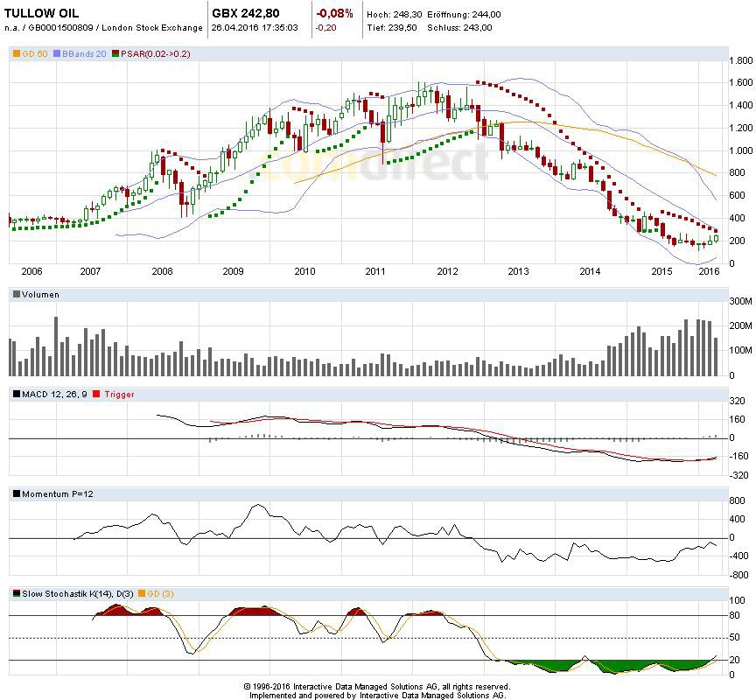
Task: Select the 2016 label on time axis
Action: point(710,271)
